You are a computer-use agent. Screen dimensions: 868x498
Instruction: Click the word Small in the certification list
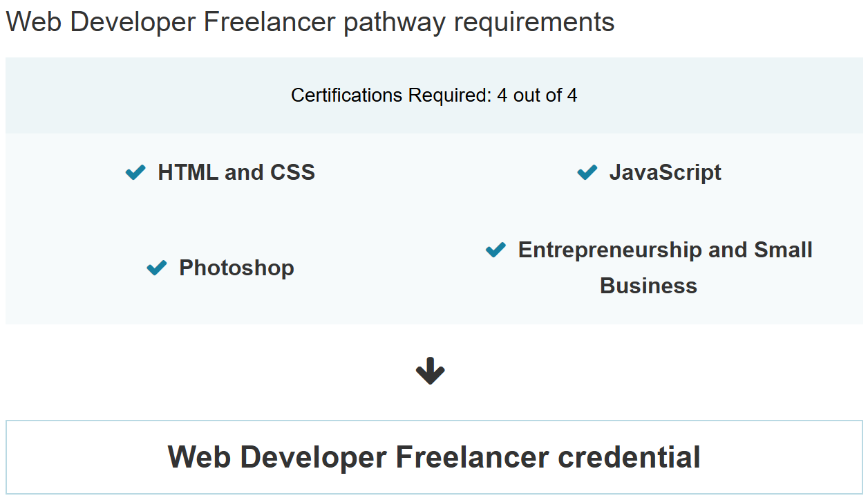click(x=783, y=250)
